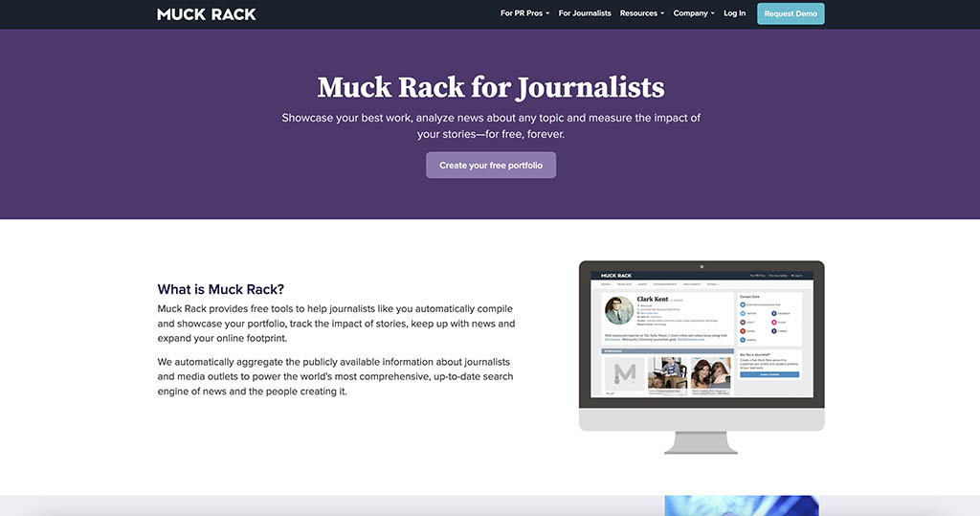Click the blue button inside the monitor mockup
The height and width of the screenshot is (516, 980).
click(769, 374)
